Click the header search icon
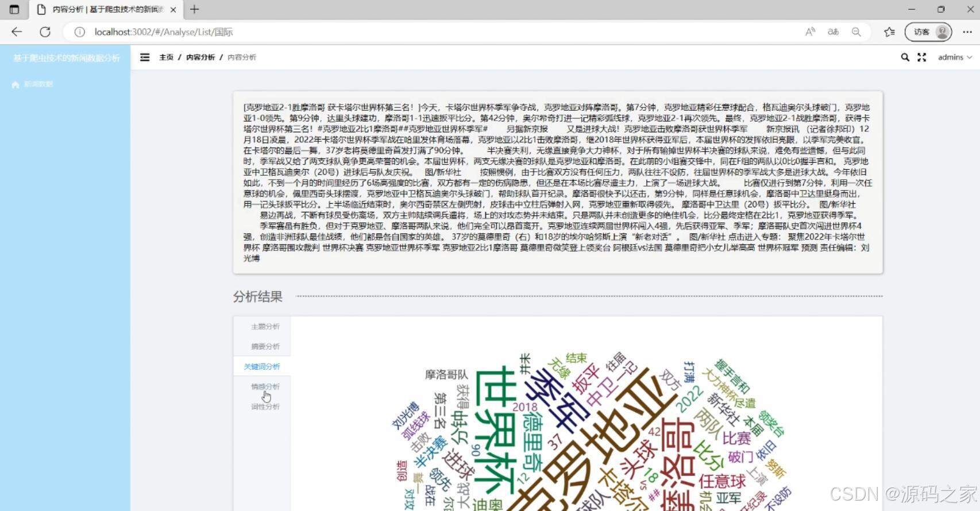The width and height of the screenshot is (980, 511). click(x=905, y=57)
